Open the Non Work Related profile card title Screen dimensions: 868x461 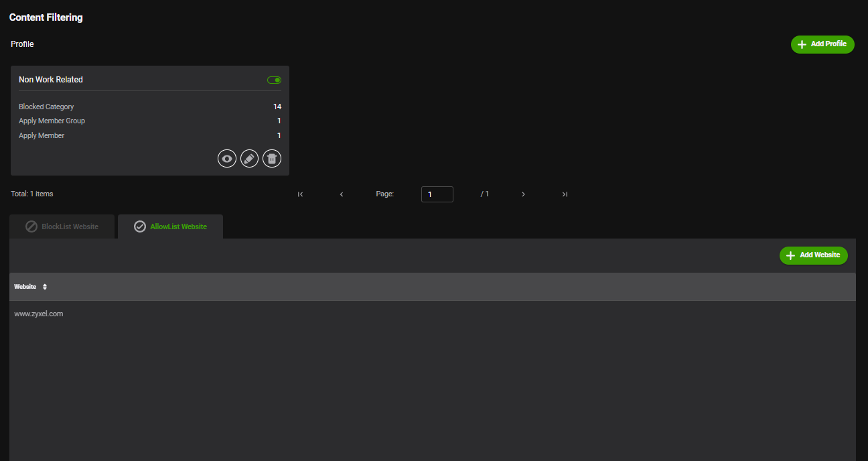pyautogui.click(x=51, y=80)
